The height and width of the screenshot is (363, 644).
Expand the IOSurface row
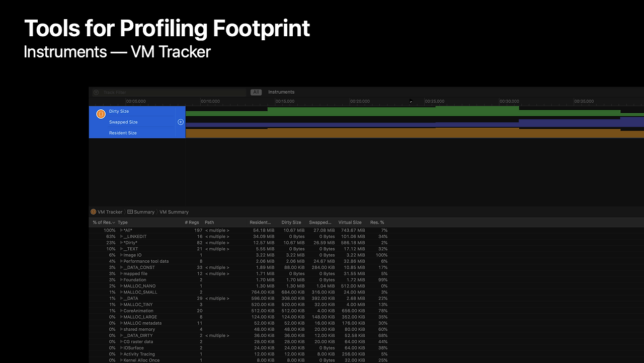click(121, 348)
